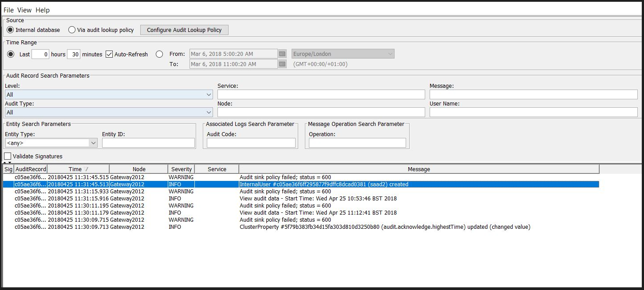Click Configure Audit Lookup Policy button
The image size is (644, 290).
coord(184,30)
